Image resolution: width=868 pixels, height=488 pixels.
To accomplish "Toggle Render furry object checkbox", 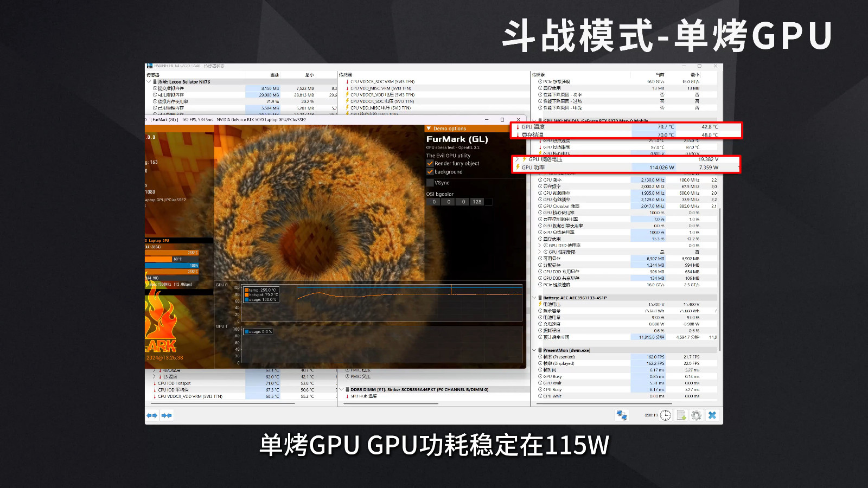I will point(430,163).
